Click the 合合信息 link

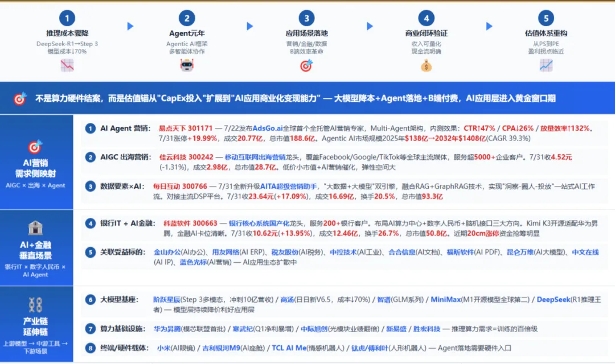click(401, 252)
